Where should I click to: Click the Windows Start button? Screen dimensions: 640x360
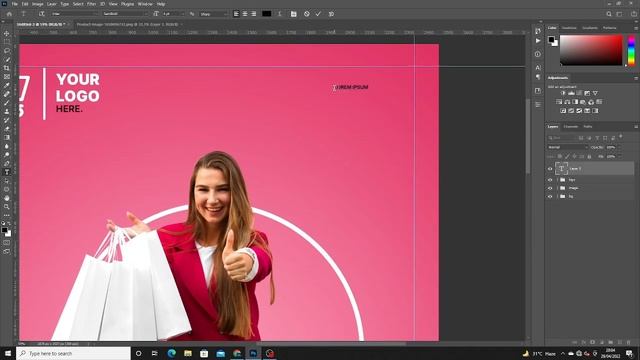[8, 353]
